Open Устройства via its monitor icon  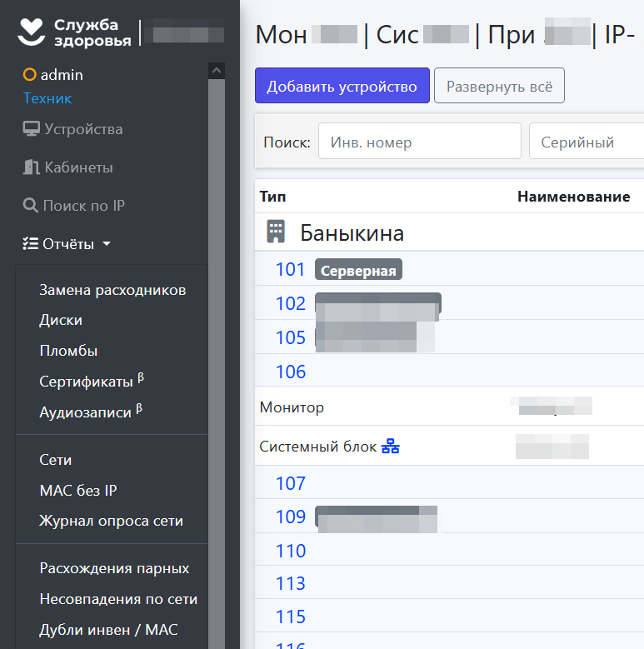pos(31,129)
